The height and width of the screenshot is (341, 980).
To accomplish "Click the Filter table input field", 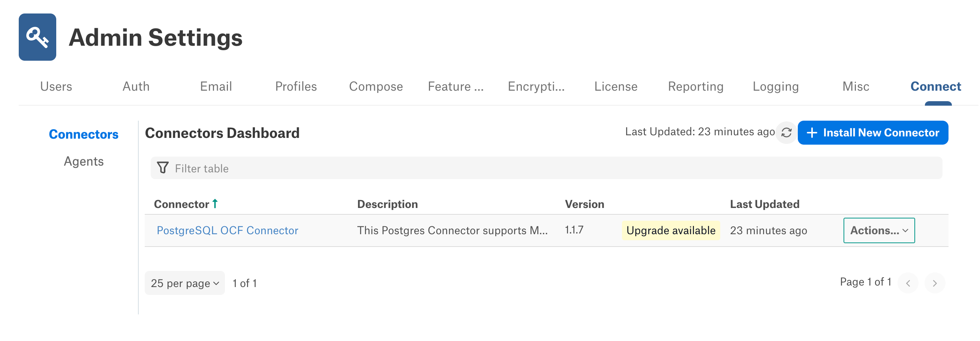I will pyautogui.click(x=546, y=168).
